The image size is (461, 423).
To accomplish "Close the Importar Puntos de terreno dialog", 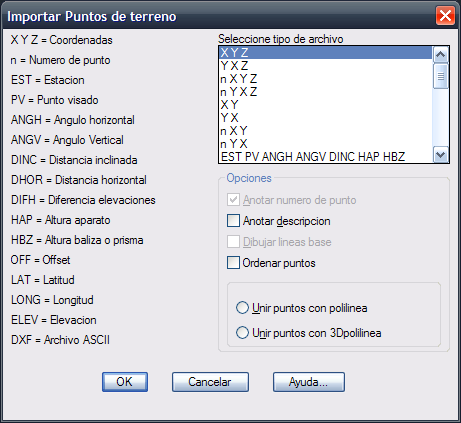I will pyautogui.click(x=445, y=16).
